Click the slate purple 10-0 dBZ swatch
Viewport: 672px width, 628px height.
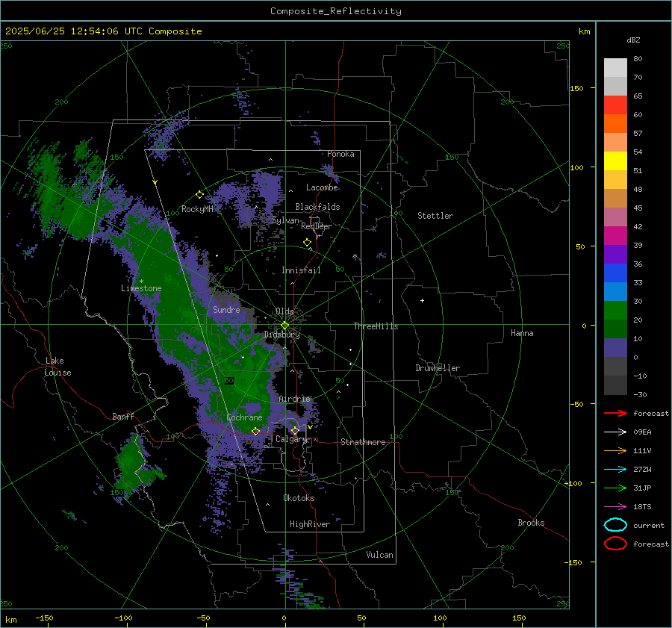[615, 347]
